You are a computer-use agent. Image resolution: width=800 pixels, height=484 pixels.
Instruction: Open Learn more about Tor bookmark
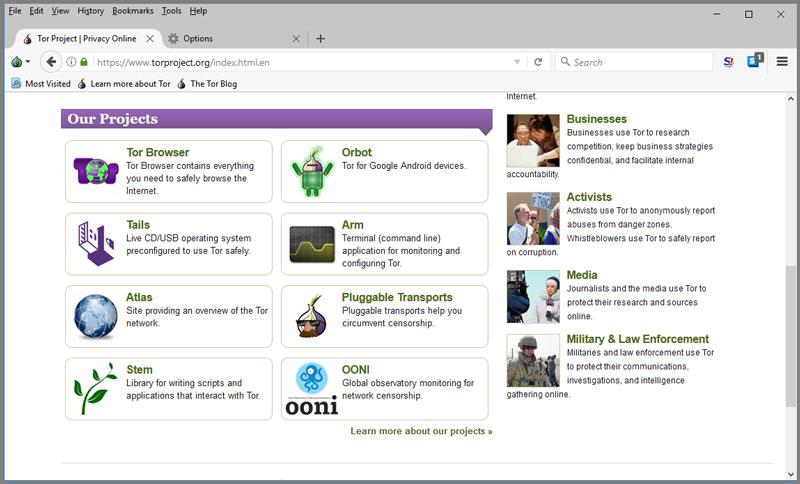[124, 84]
